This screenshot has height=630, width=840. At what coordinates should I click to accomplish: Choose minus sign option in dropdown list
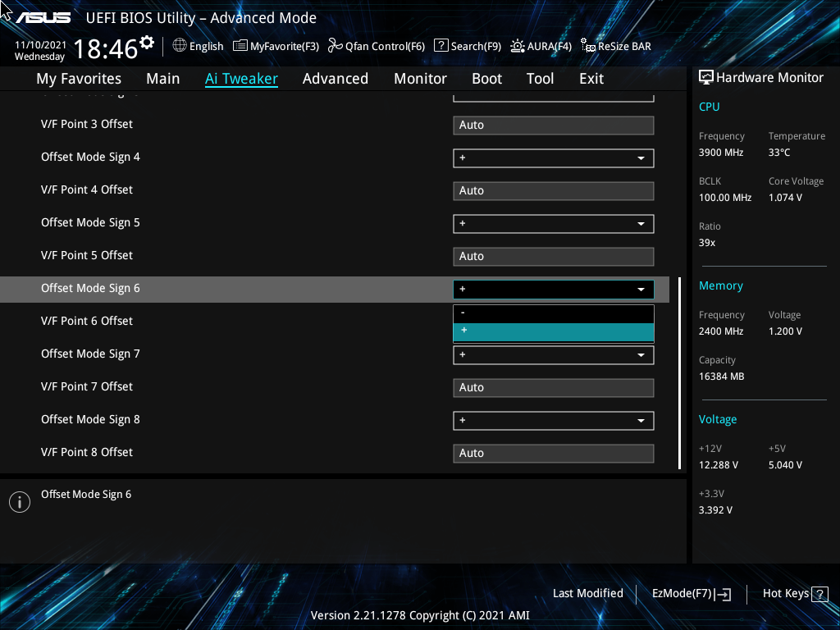(554, 313)
